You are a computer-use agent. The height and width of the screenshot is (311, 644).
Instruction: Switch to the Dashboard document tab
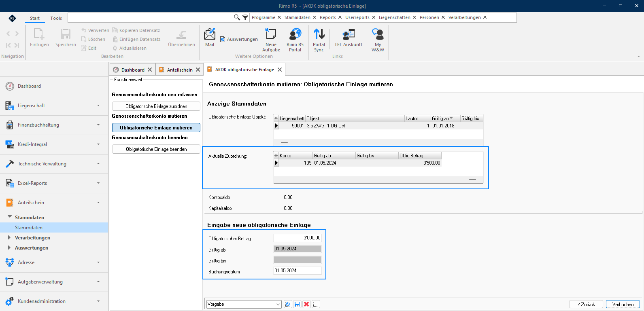[x=132, y=70]
